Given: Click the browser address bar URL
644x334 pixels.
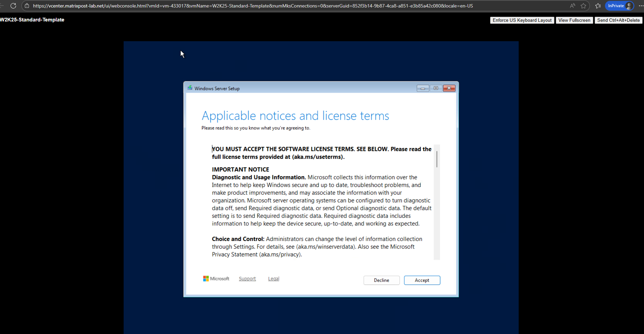Looking at the screenshot, I should click(x=253, y=6).
